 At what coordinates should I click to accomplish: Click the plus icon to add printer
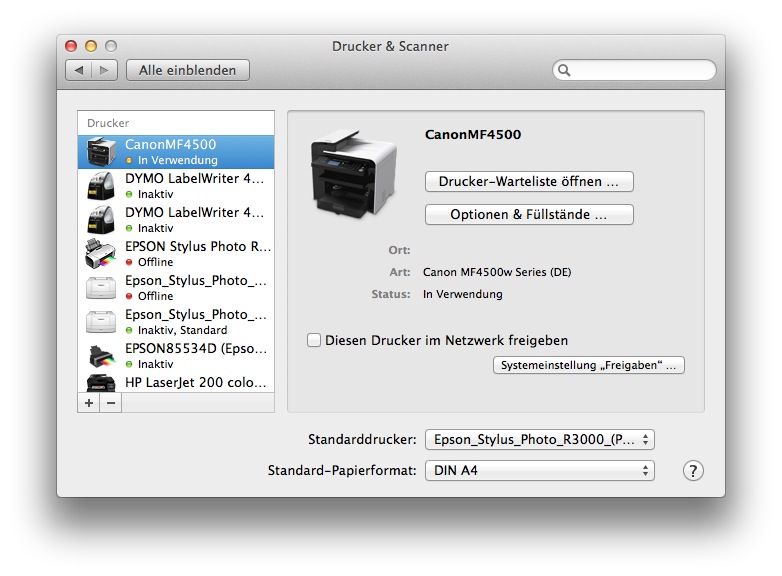point(89,403)
